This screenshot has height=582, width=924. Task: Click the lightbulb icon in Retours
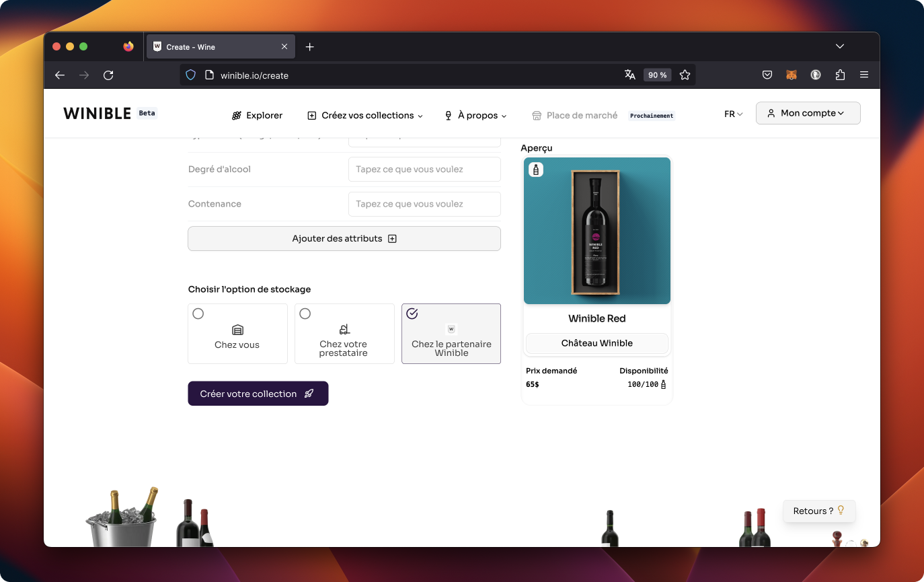pos(841,511)
